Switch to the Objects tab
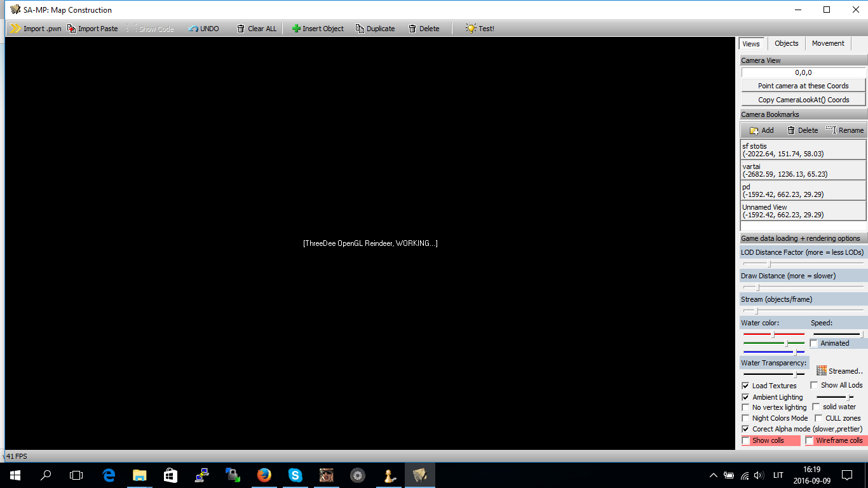Screen dimensions: 868x488 click(x=786, y=43)
